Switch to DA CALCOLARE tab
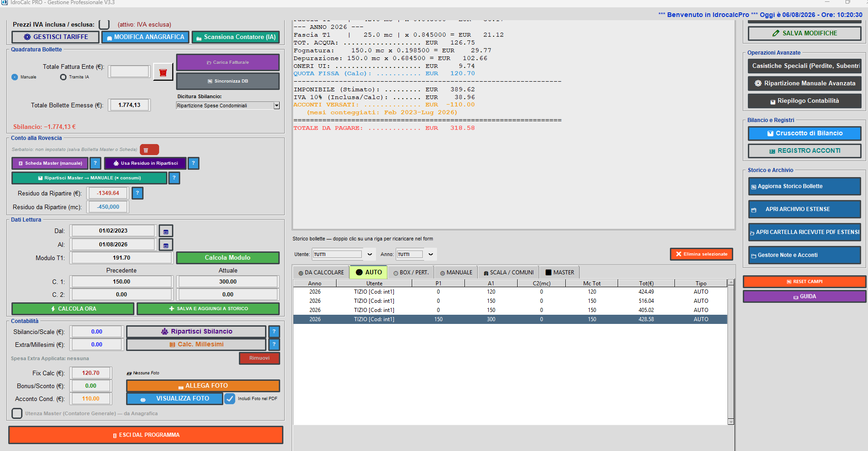This screenshot has height=451, width=868. pyautogui.click(x=321, y=273)
